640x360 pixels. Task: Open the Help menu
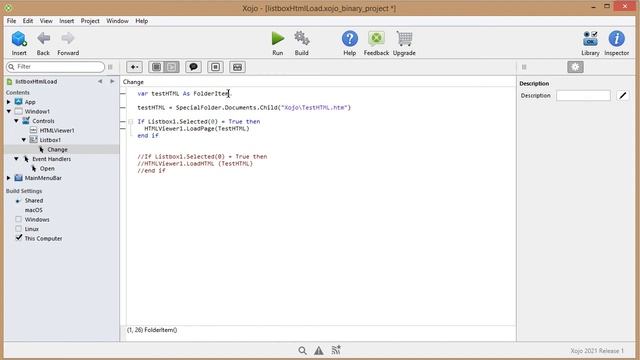(142, 21)
